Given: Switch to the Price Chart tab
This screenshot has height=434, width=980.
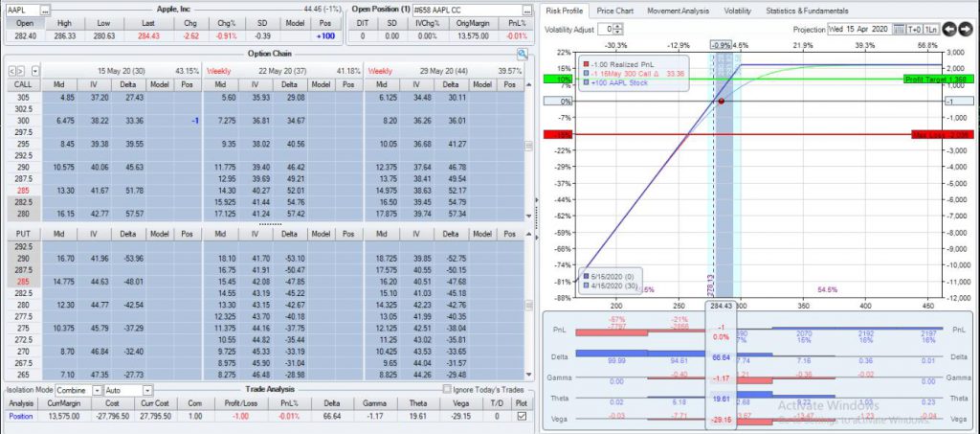Looking at the screenshot, I should click(614, 11).
